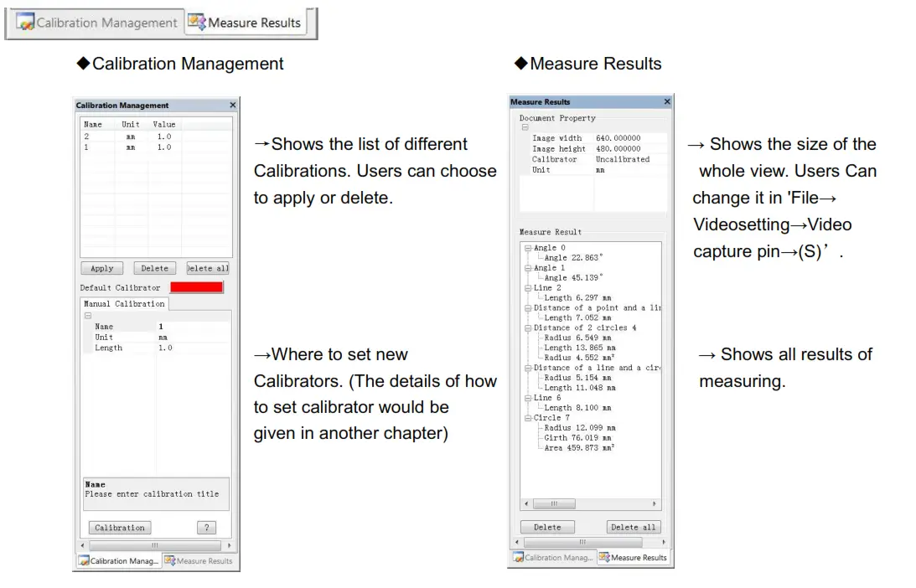The width and height of the screenshot is (916, 588).
Task: Open the Measure Results tab at top
Action: pyautogui.click(x=246, y=23)
